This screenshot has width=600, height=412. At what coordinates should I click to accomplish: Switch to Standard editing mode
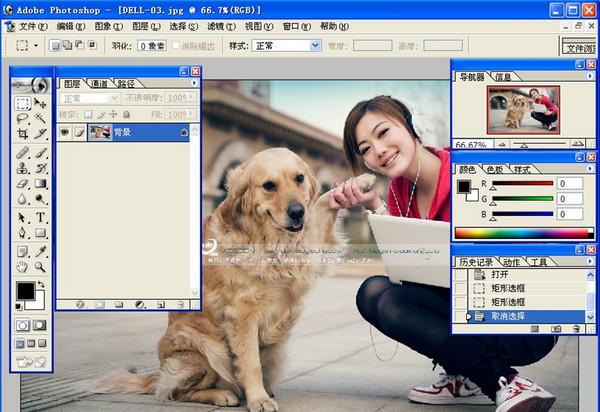pos(22,326)
